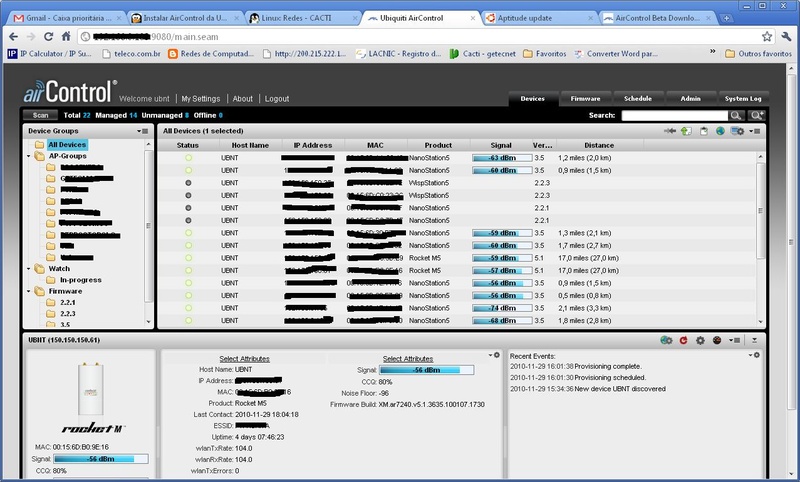Switch to the Admin tab

pos(690,98)
